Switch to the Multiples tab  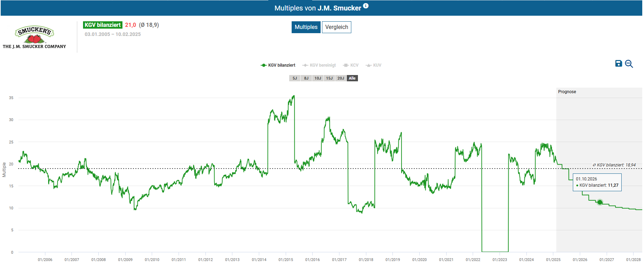306,27
